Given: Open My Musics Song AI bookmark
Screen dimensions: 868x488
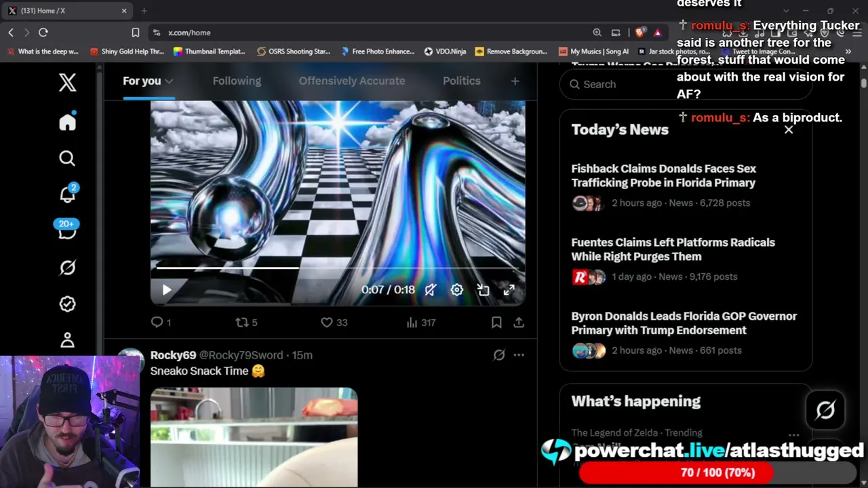Looking at the screenshot, I should pos(593,52).
